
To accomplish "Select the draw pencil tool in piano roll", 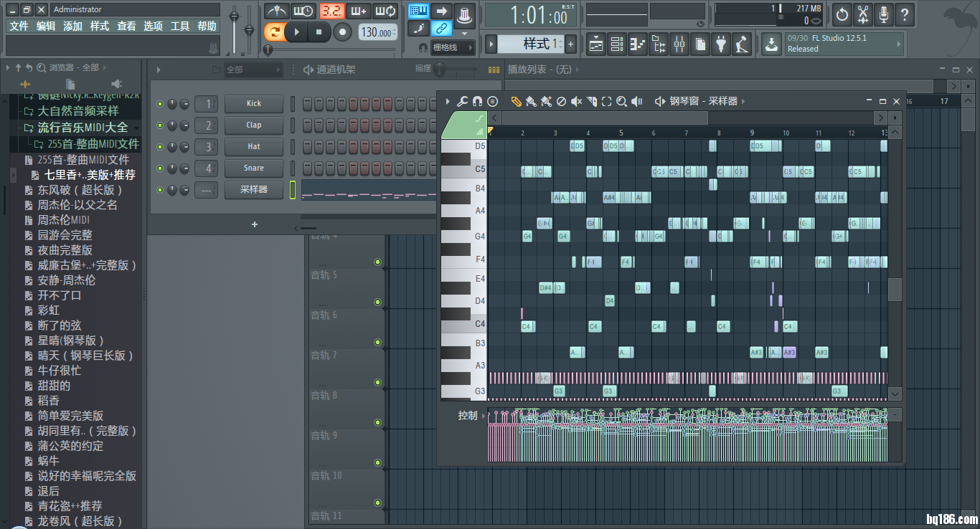I will pyautogui.click(x=516, y=102).
